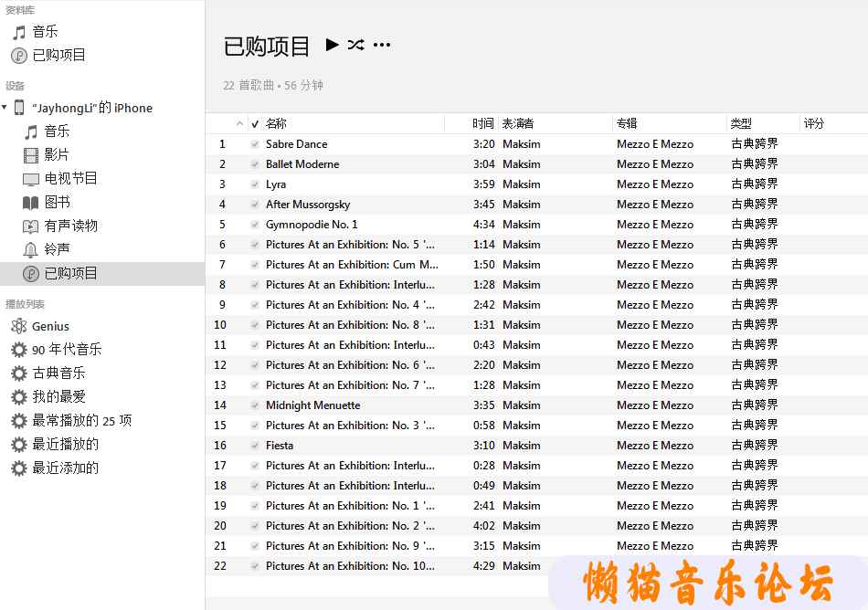The width and height of the screenshot is (868, 610).
Task: Sort by the 表演者 column header
Action: tap(517, 124)
